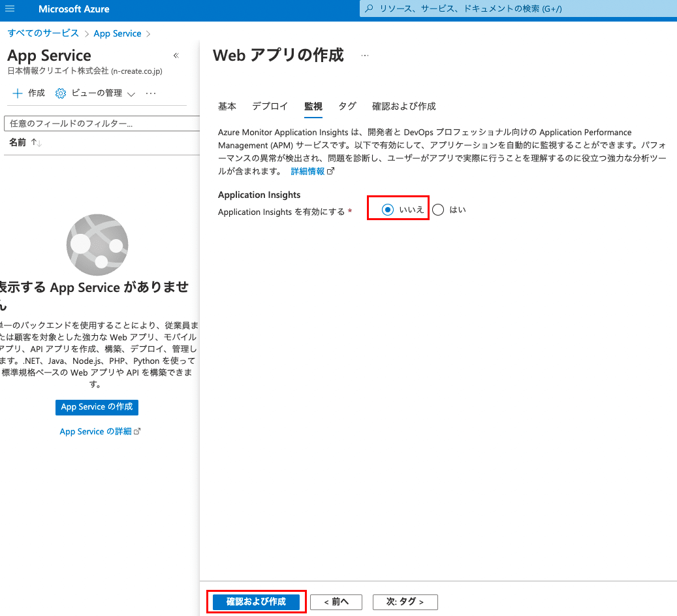Expand the ビューの管理 dropdown chevron
677x616 pixels.
coord(132,94)
